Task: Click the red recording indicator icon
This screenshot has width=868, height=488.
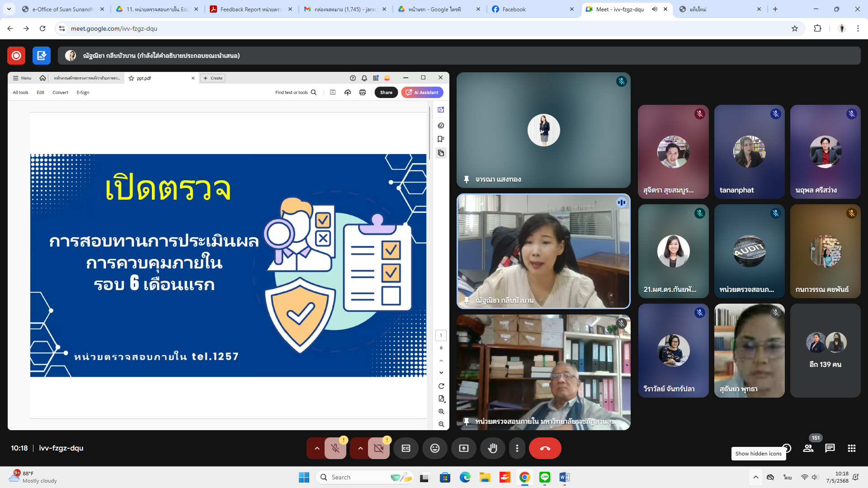Action: pos(16,56)
